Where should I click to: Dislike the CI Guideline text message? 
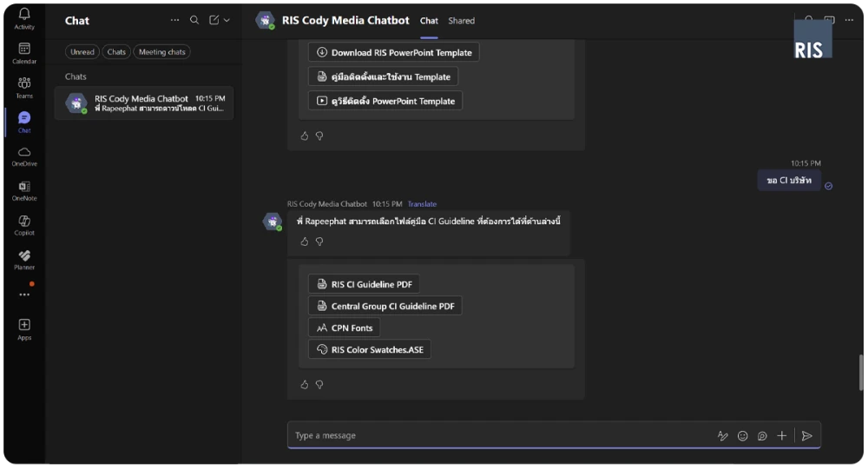319,242
